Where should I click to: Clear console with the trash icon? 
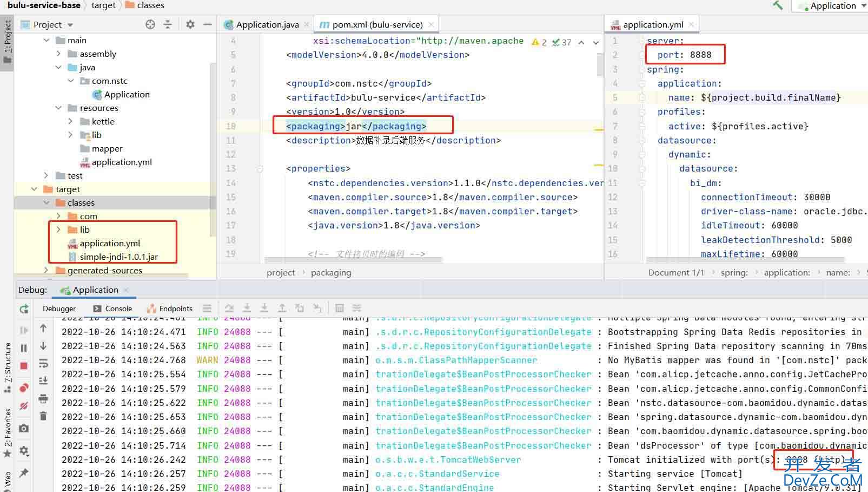pyautogui.click(x=43, y=416)
